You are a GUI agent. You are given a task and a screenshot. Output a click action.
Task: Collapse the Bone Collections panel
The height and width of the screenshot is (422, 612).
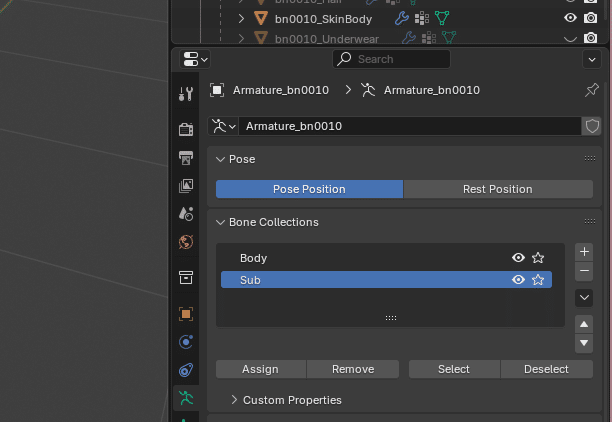(221, 222)
